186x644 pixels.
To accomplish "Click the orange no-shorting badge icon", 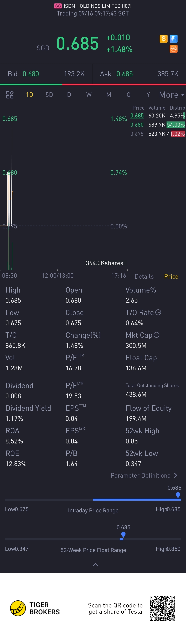I will tap(173, 49).
